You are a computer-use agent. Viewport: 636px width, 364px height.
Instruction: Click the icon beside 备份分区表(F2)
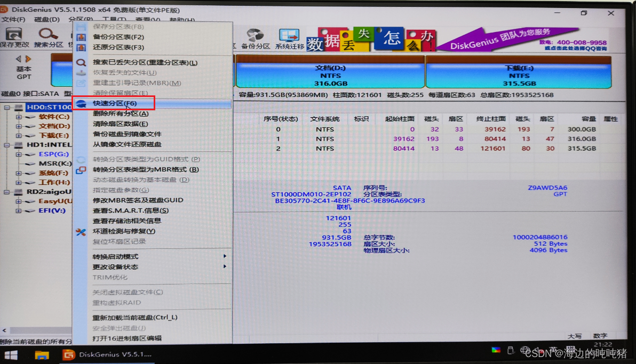pos(81,37)
